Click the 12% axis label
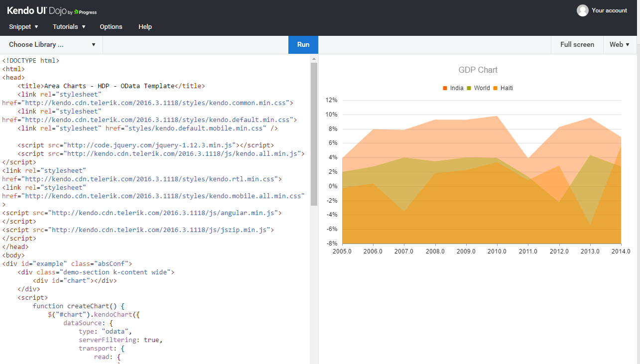640x364 pixels. coord(331,100)
